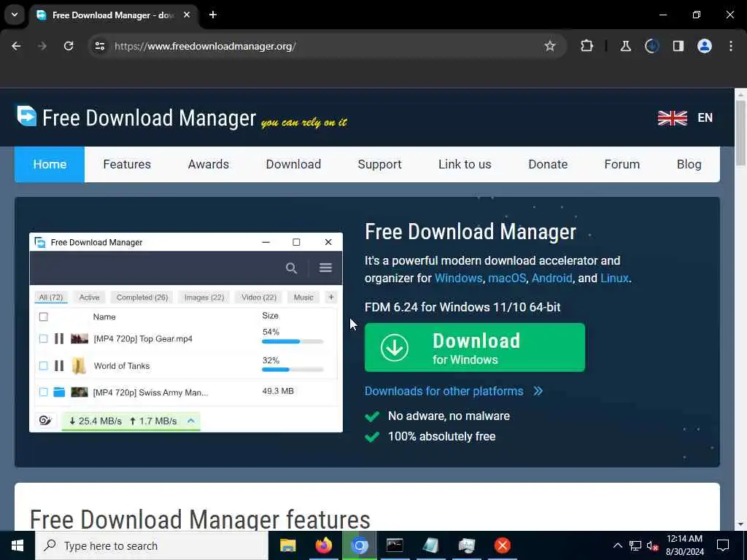Open the Extensions puzzle icon
This screenshot has height=560, width=747.
tap(587, 46)
